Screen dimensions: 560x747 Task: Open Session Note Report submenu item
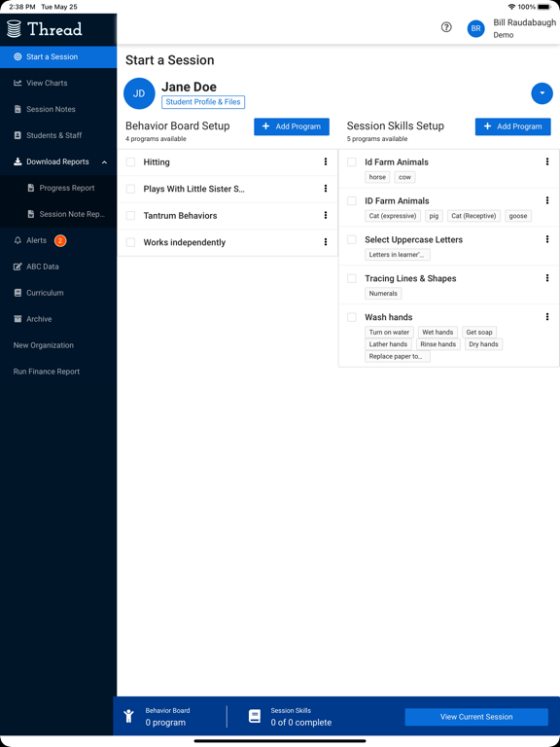[x=58, y=214]
